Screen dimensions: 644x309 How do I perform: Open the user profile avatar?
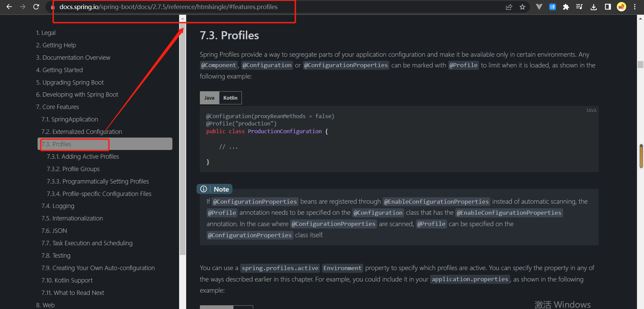[x=621, y=7]
